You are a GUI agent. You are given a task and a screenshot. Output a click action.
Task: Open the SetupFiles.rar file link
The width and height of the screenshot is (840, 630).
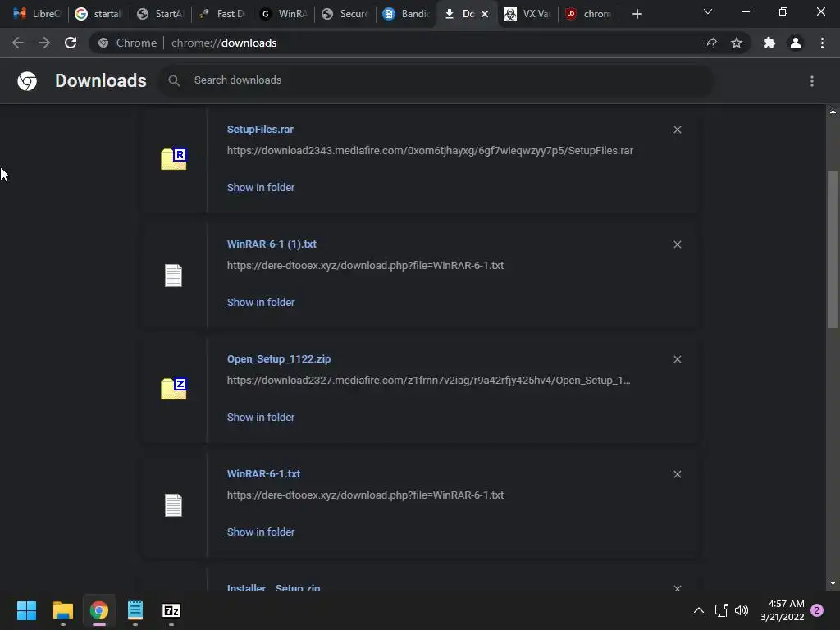[x=260, y=129]
